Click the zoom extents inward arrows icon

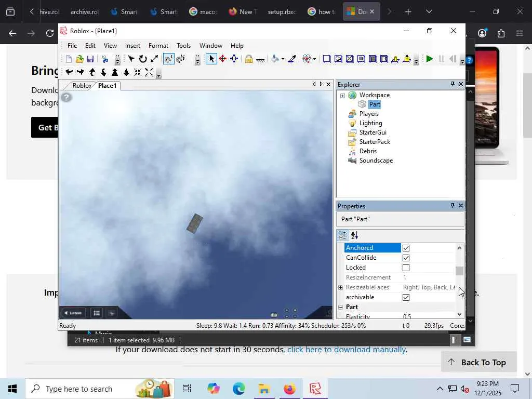pyautogui.click(x=137, y=72)
